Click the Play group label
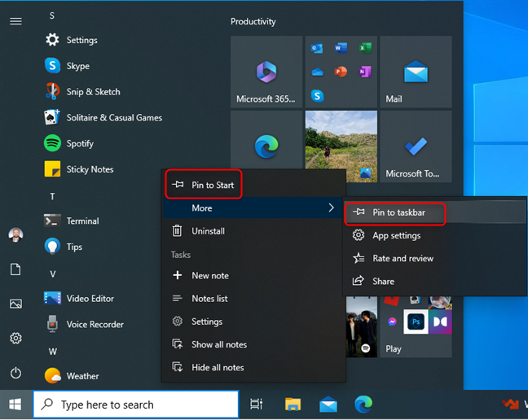This screenshot has width=528, height=420. pyautogui.click(x=394, y=349)
